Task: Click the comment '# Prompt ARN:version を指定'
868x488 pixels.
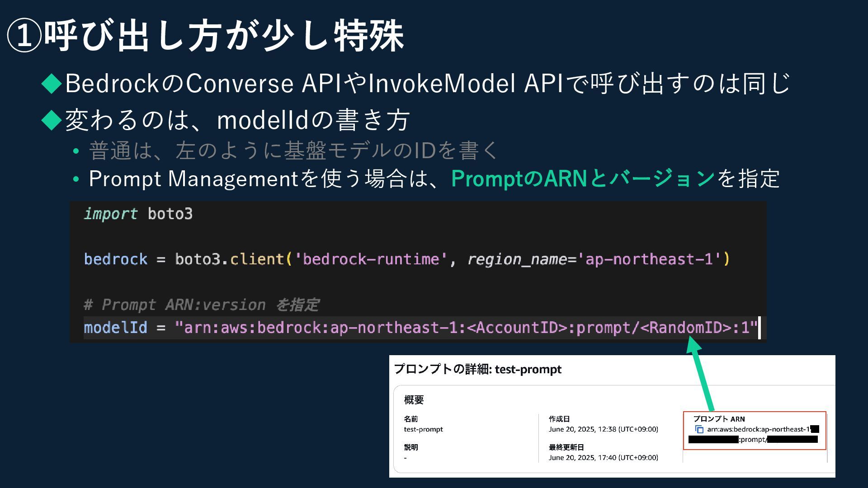Action: 202,305
